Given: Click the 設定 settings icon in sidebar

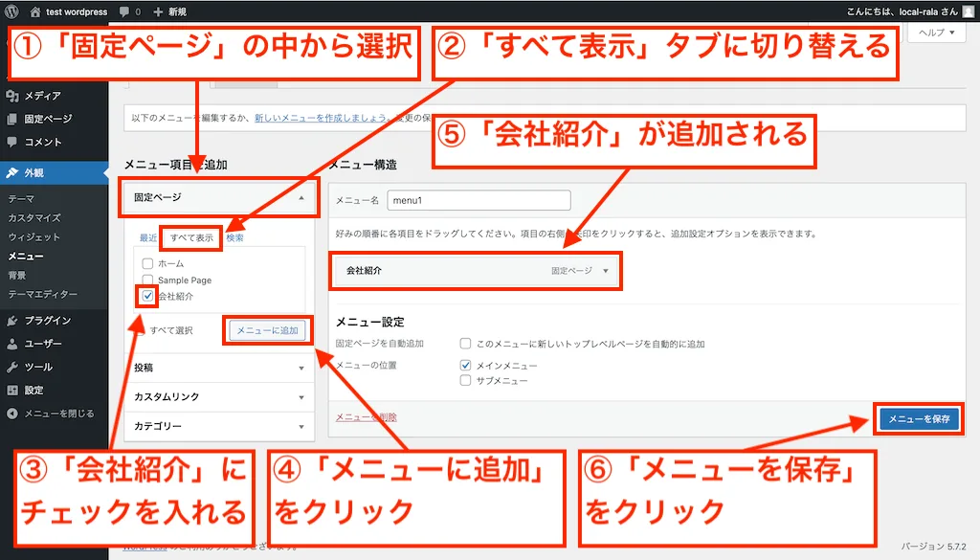Looking at the screenshot, I should point(11,390).
